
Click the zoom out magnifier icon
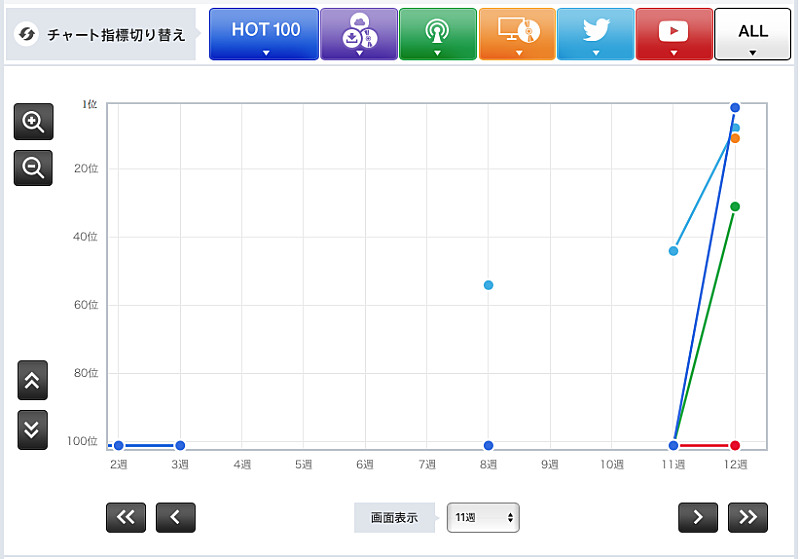(33, 168)
